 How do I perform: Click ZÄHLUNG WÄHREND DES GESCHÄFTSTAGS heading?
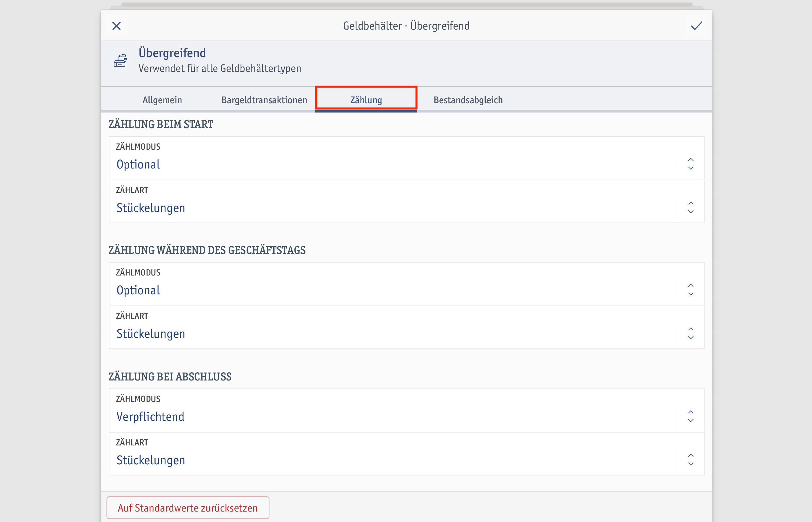207,250
